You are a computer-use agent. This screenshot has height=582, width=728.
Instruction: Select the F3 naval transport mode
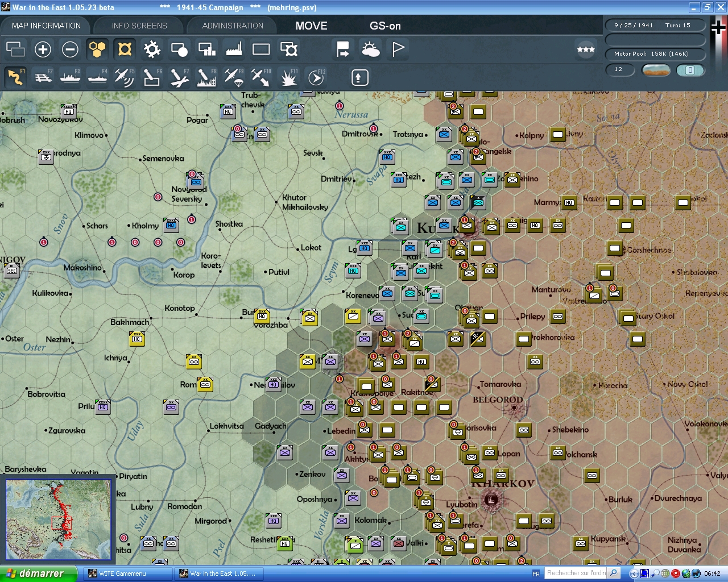(70, 77)
